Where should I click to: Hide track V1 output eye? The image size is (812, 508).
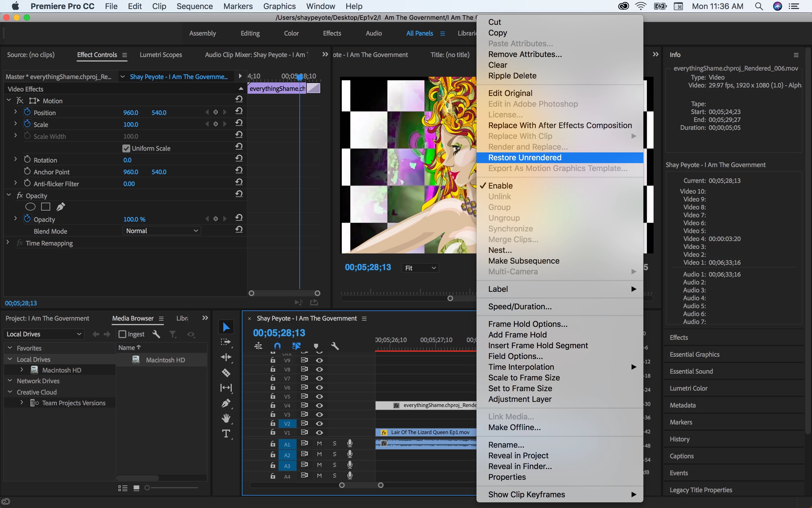click(319, 433)
